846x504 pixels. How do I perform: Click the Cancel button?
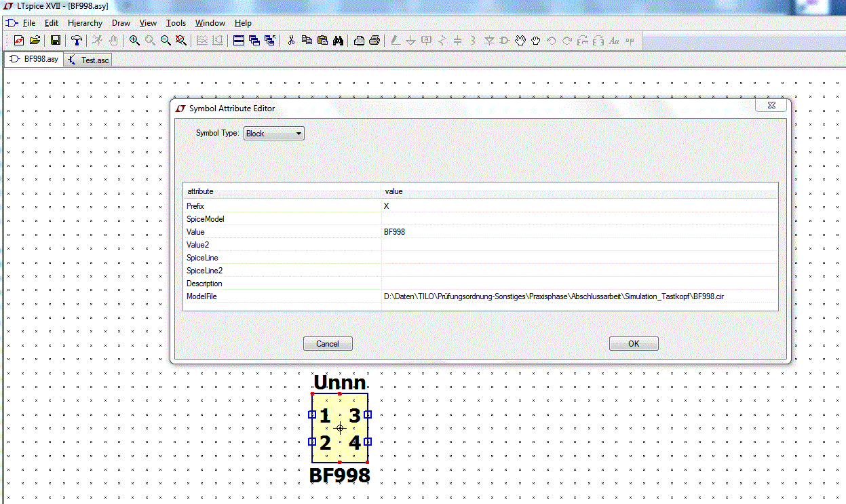pyautogui.click(x=328, y=344)
